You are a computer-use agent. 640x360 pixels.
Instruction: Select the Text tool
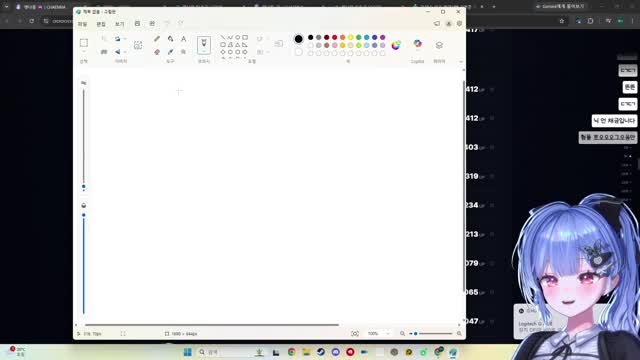184,39
